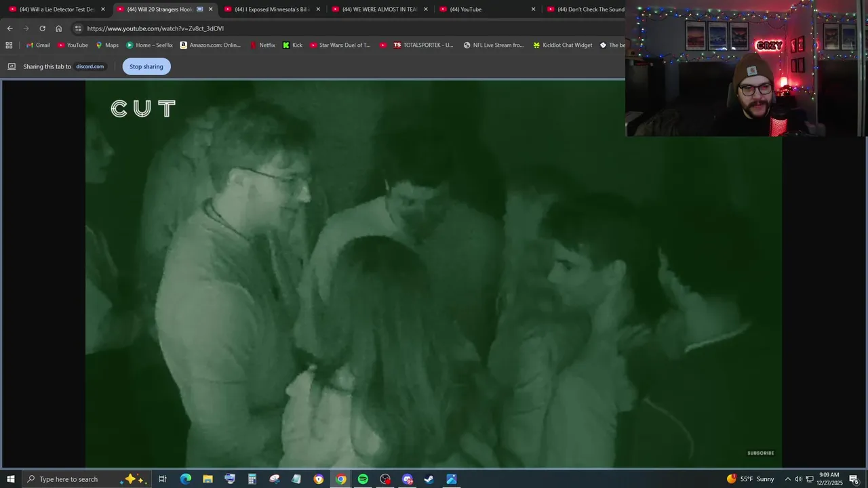Close the 'I Exposed Minnesota's' tab
Viewport: 868px width, 488px height.
click(318, 9)
